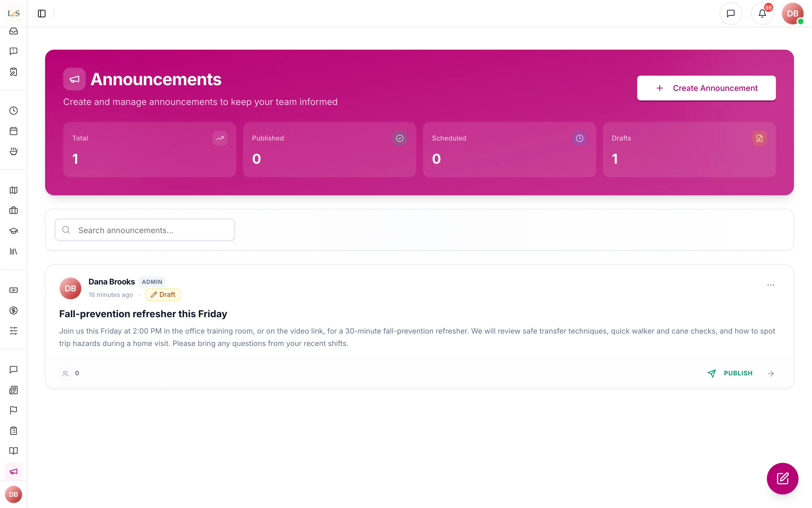The image size is (812, 508).
Task: Open the map sidebar icon
Action: (x=14, y=190)
